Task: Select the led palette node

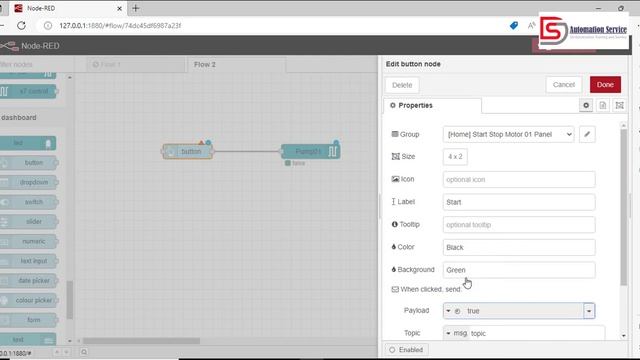Action: point(29,143)
